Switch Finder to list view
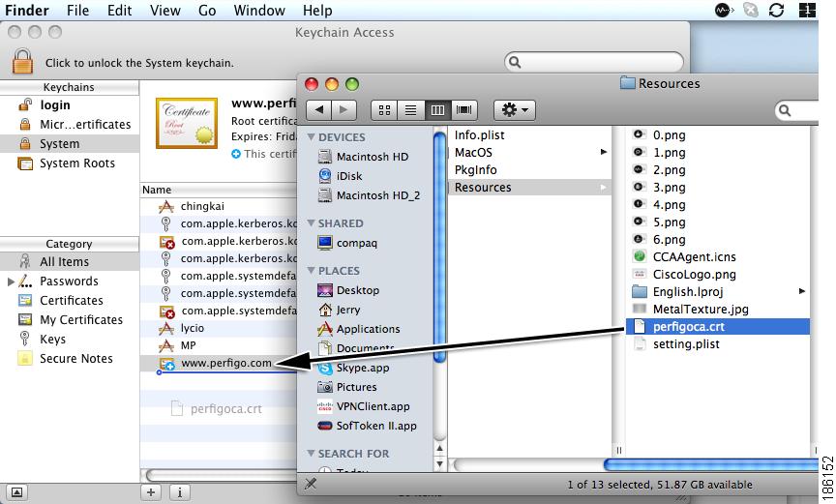 [x=410, y=109]
